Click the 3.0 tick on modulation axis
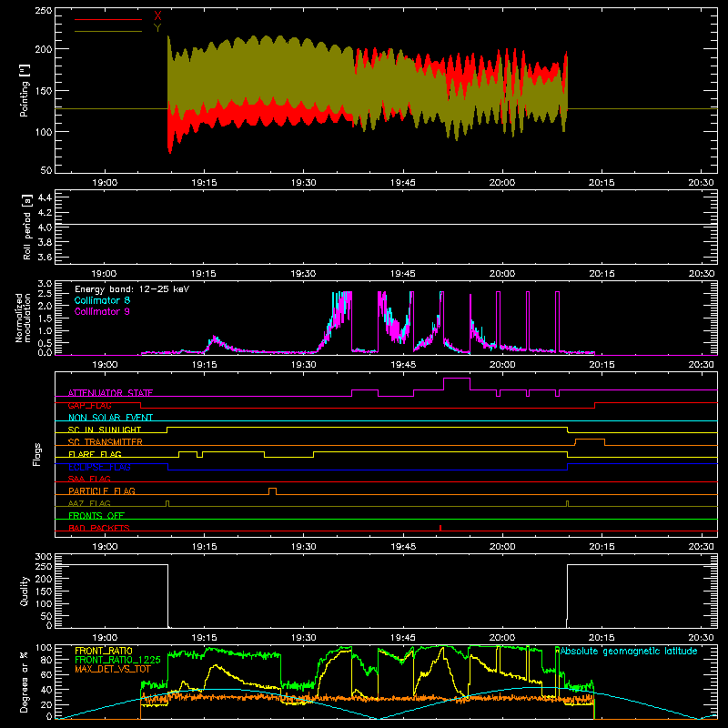 (x=45, y=284)
